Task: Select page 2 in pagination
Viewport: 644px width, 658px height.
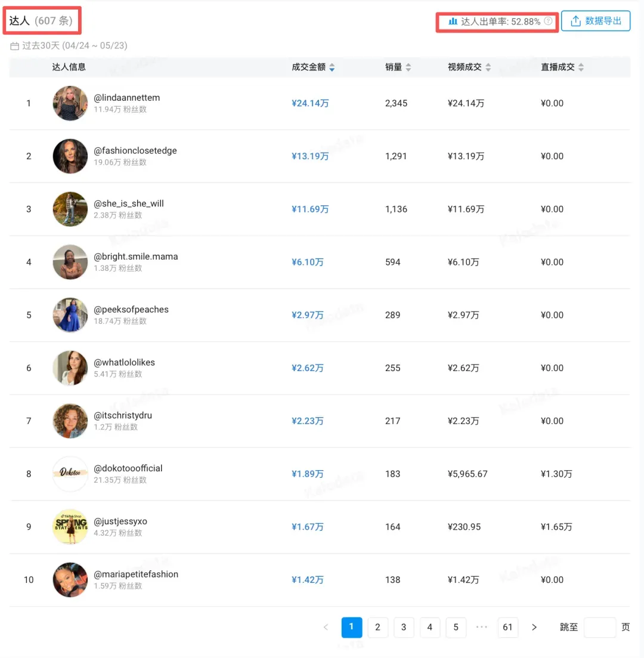Action: click(x=377, y=628)
